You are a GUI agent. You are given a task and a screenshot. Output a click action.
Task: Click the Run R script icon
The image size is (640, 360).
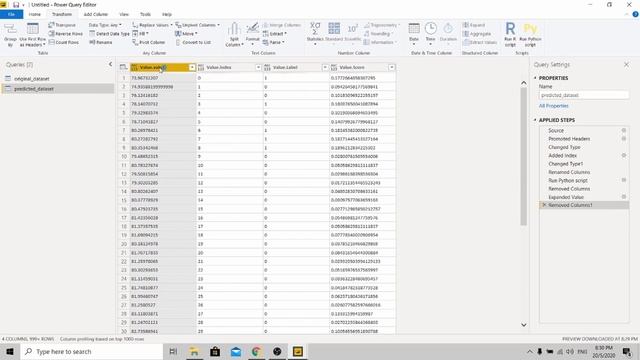click(x=510, y=34)
